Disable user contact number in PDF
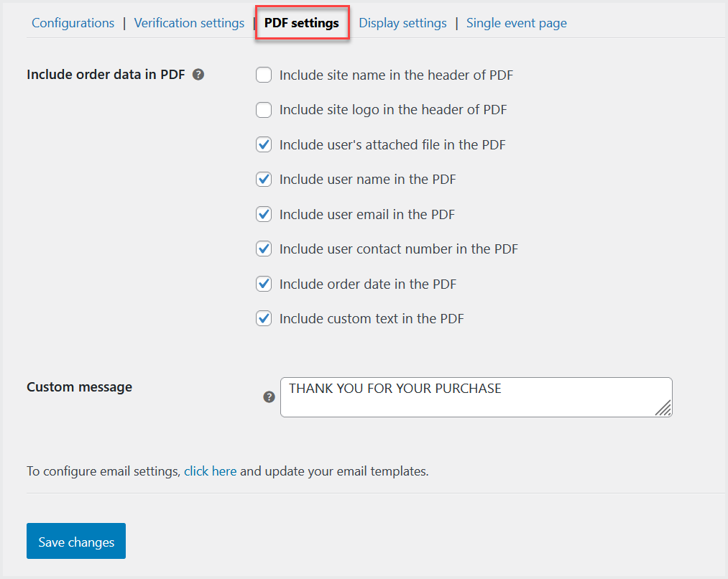This screenshot has height=579, width=728. coord(264,249)
